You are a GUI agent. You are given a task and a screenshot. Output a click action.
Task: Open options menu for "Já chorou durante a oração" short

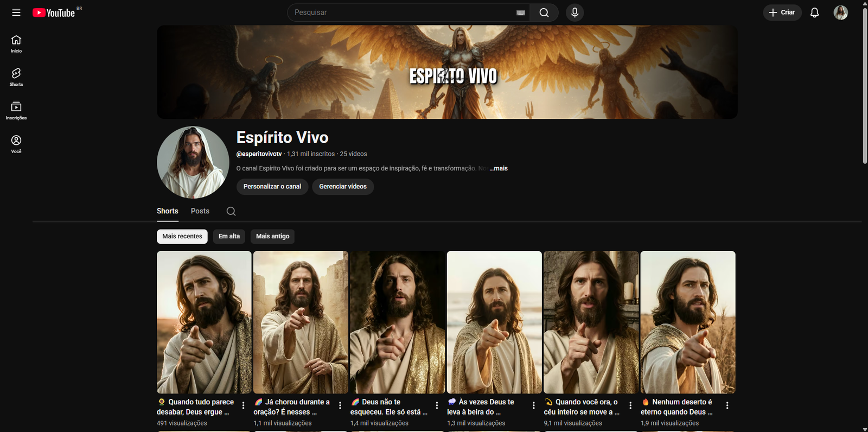340,405
